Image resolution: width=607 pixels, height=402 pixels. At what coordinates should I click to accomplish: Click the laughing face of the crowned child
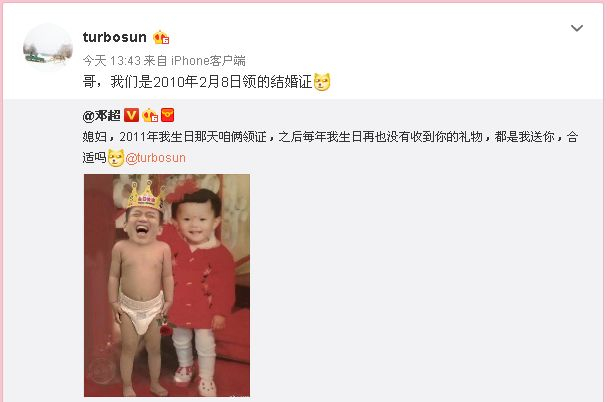click(x=142, y=226)
